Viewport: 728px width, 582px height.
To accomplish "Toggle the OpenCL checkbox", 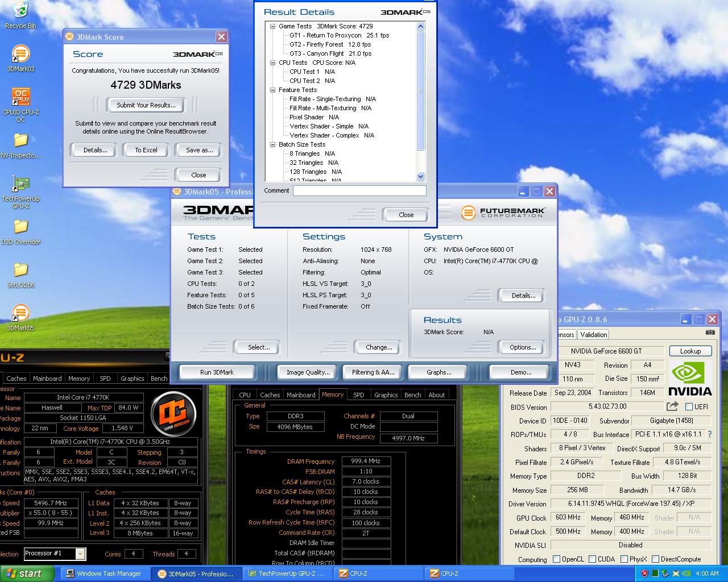I will 556,559.
